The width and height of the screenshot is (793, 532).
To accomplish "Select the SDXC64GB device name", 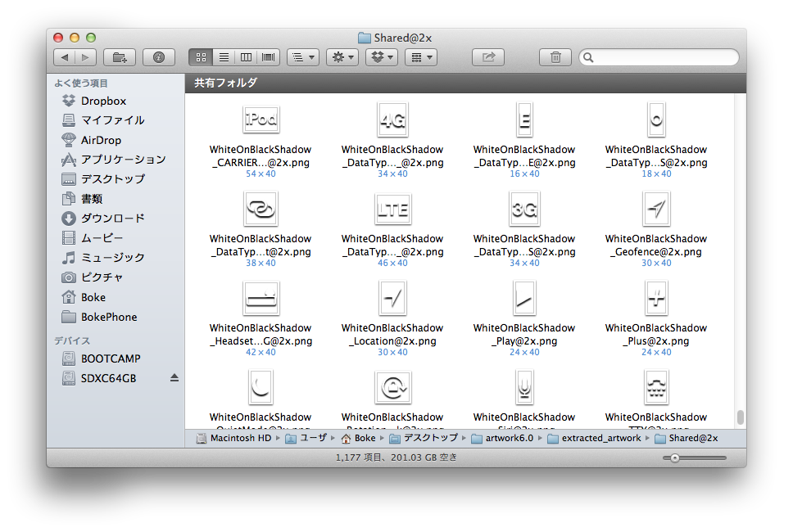I will 109,378.
